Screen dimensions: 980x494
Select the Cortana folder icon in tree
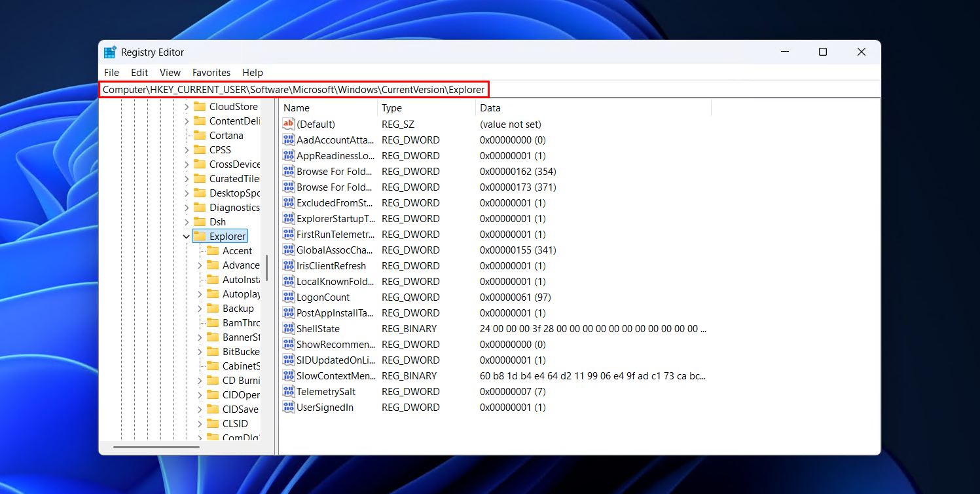199,136
